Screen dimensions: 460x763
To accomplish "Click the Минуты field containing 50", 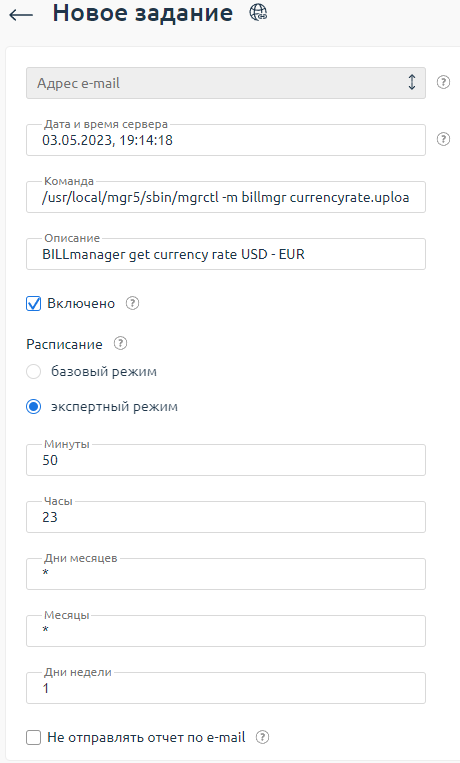I will 226,460.
